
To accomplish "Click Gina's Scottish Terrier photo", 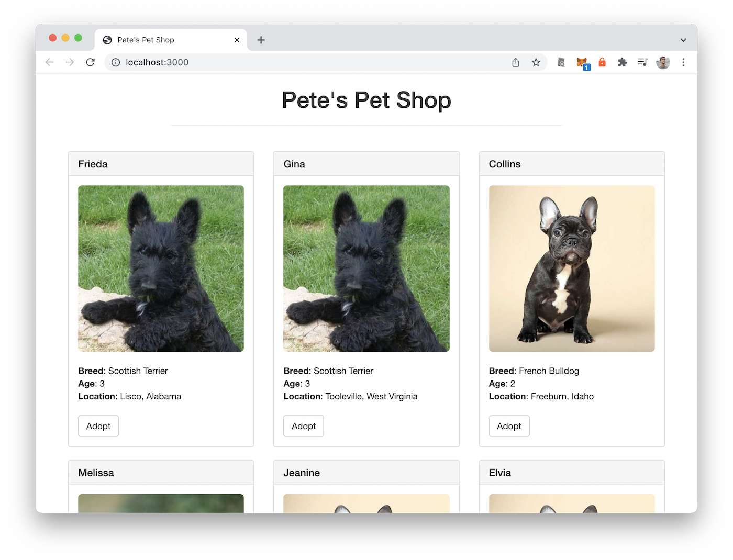I will coord(366,268).
